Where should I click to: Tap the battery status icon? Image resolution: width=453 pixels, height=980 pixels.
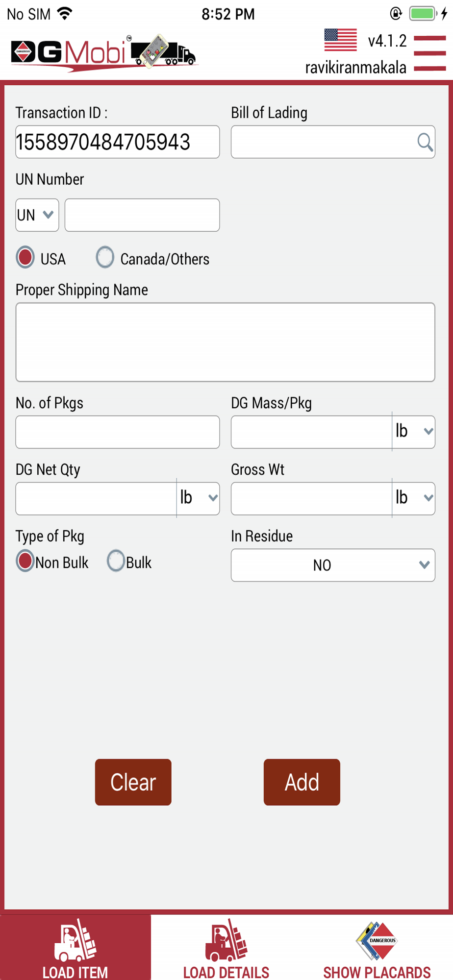point(424,14)
